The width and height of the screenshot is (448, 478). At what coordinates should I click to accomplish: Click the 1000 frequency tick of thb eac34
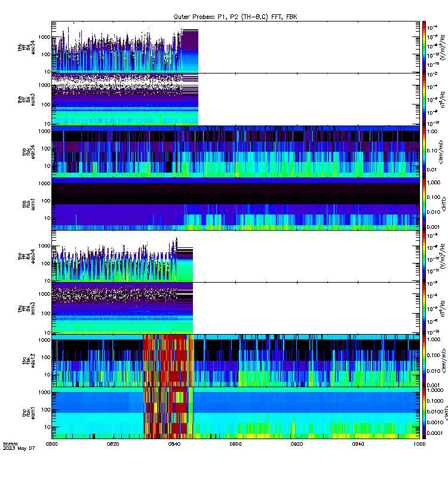(44, 37)
